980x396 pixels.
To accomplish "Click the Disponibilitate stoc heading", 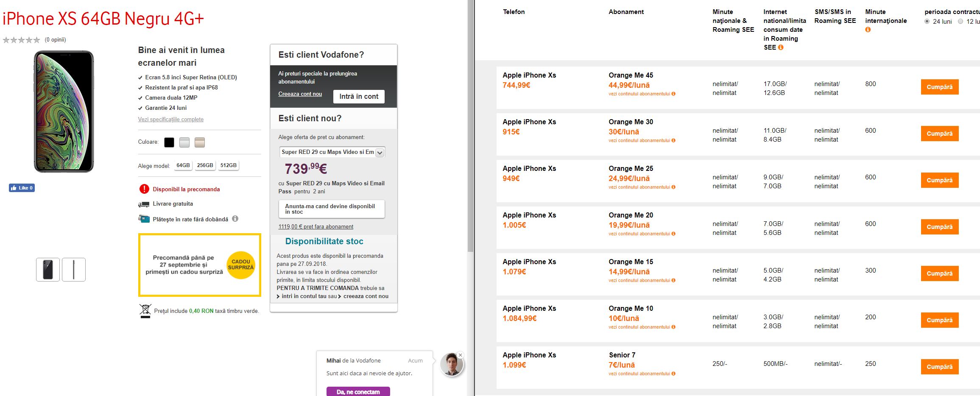I will (x=324, y=241).
